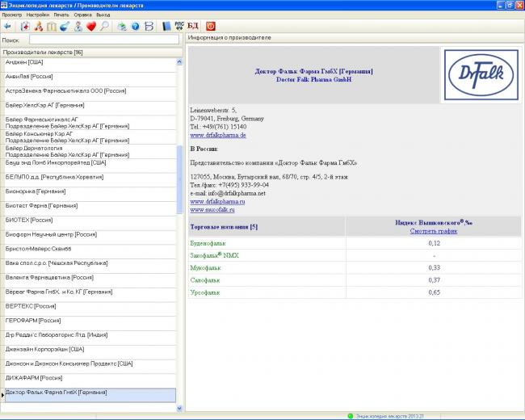
Task: Open the www.drfalkpharma.de link
Action: point(218,135)
